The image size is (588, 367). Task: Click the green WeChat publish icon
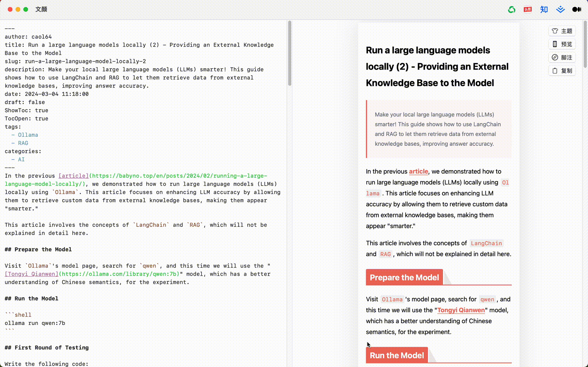pos(511,9)
